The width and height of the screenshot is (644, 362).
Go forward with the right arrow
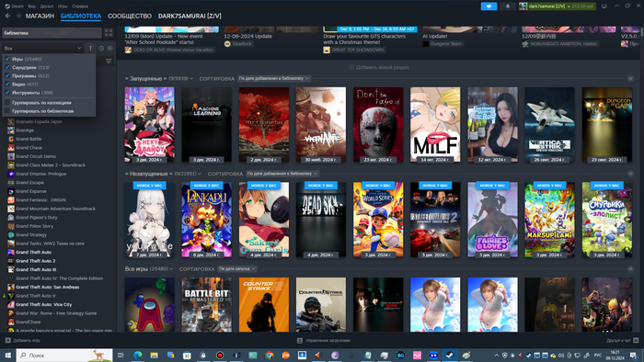click(x=18, y=16)
